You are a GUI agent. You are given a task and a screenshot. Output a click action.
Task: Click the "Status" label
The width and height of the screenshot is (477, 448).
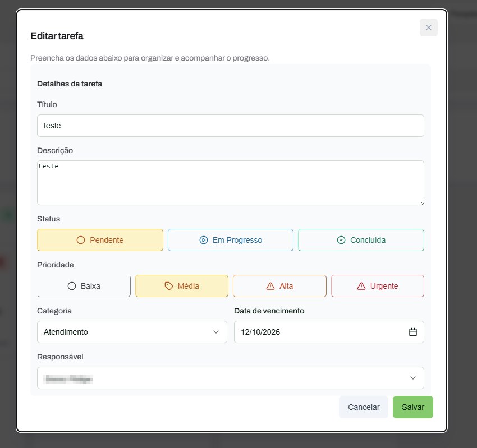(48, 219)
